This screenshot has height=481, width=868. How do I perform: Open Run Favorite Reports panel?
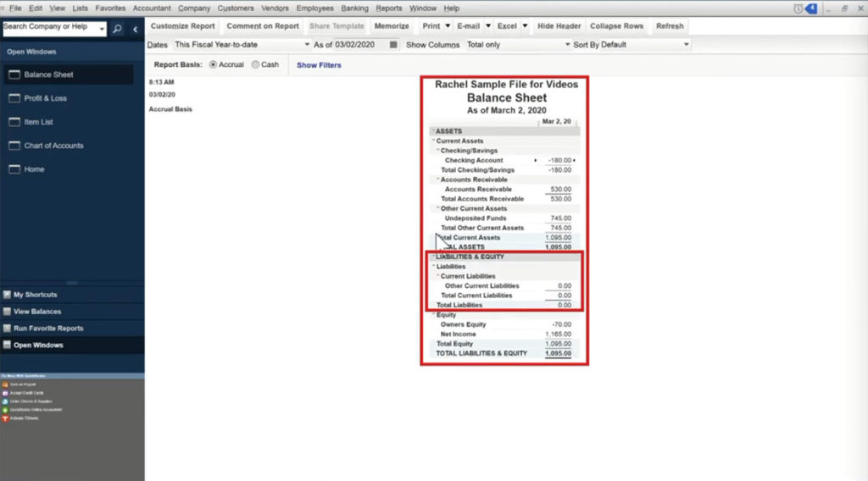48,329
